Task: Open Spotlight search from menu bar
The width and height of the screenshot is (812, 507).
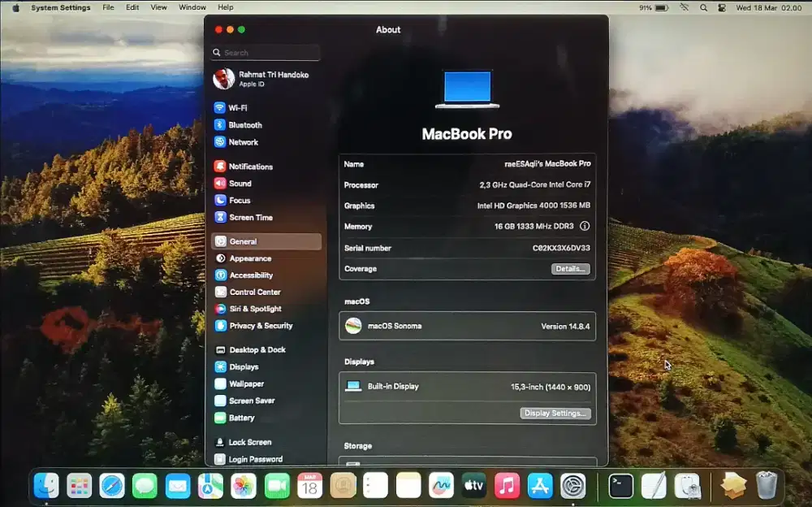Action: [703, 8]
